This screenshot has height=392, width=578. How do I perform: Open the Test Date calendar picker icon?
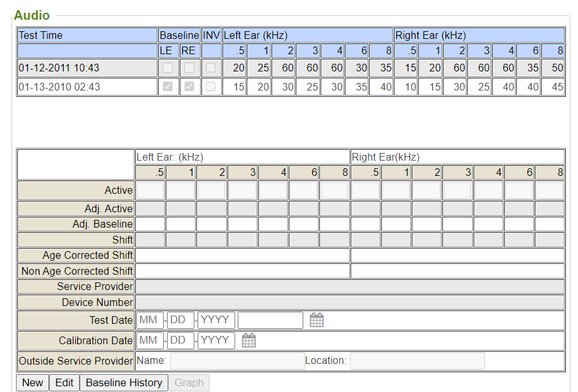317,320
